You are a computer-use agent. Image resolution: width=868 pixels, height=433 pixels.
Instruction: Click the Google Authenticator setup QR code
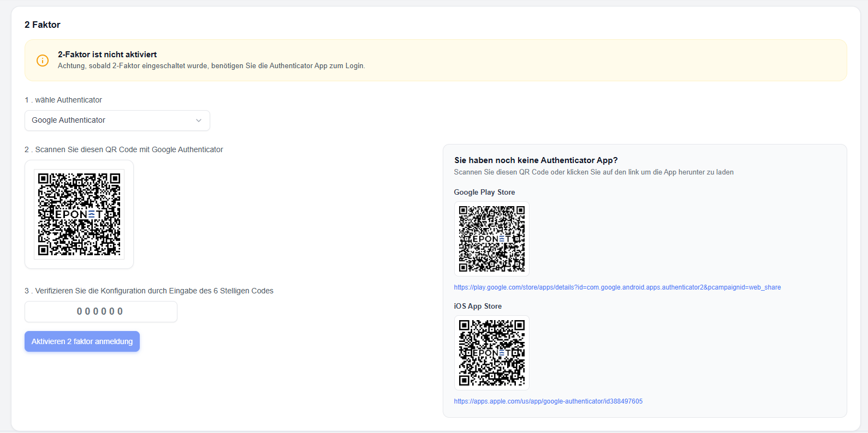tap(79, 214)
